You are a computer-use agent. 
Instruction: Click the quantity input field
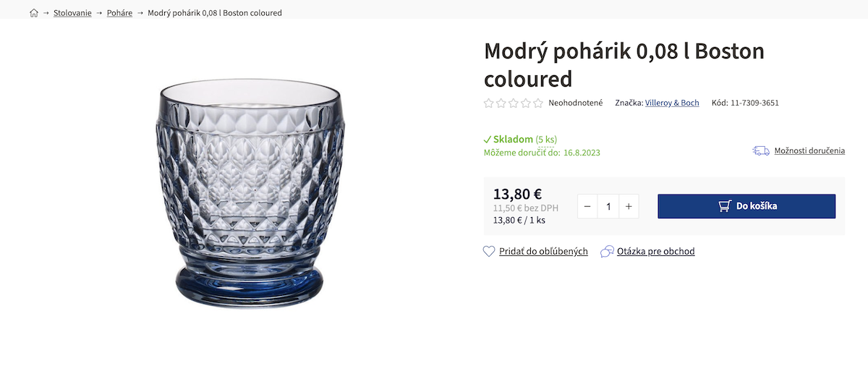608,206
